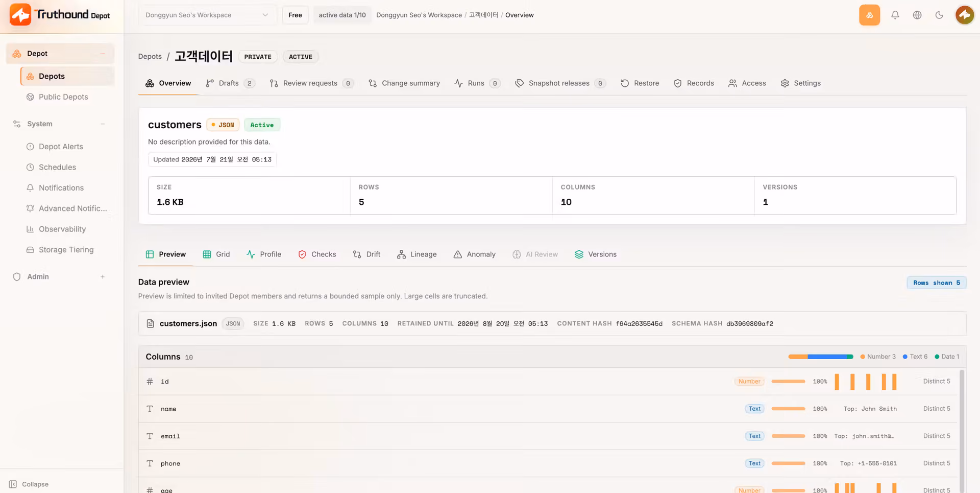Switch to the Profile tab

pos(264,254)
